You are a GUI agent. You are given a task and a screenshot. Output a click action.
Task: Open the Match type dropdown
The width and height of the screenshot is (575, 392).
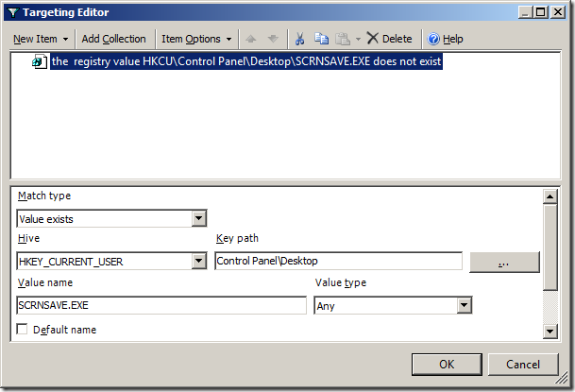coord(198,219)
